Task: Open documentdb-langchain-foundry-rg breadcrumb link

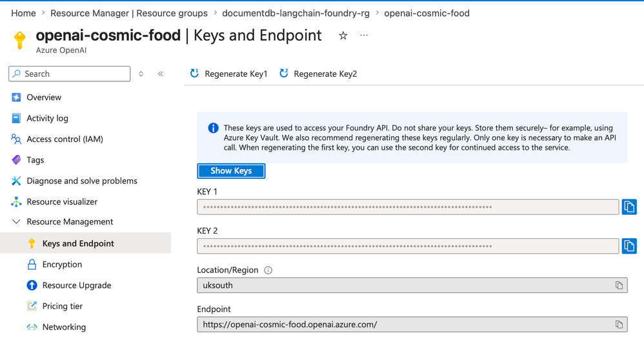Action: click(297, 13)
